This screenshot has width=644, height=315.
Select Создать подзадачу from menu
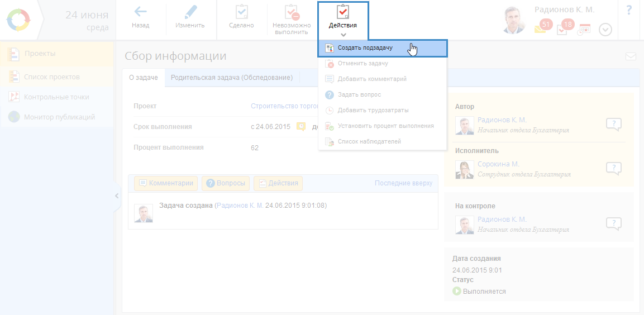coord(365,48)
